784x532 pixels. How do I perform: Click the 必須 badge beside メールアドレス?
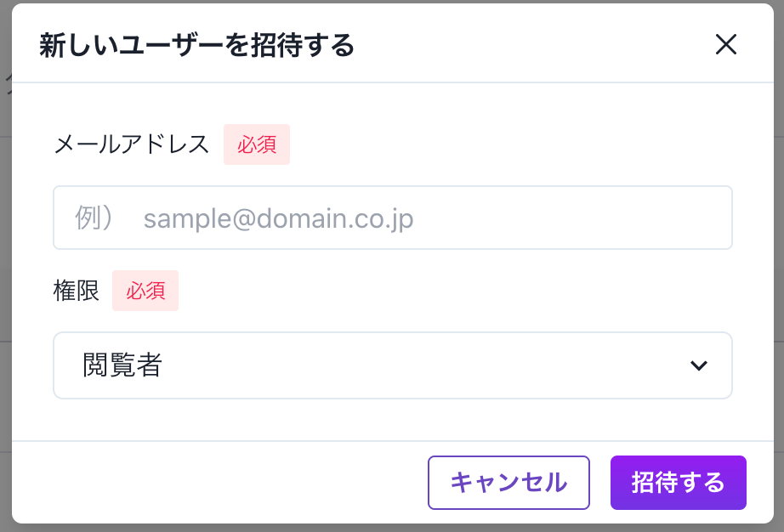(x=257, y=144)
